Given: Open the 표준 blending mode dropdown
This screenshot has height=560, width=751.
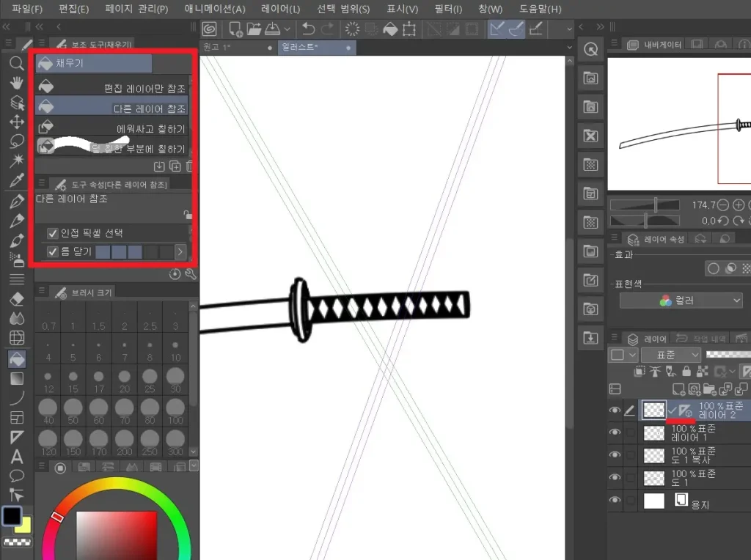Looking at the screenshot, I should (x=670, y=355).
